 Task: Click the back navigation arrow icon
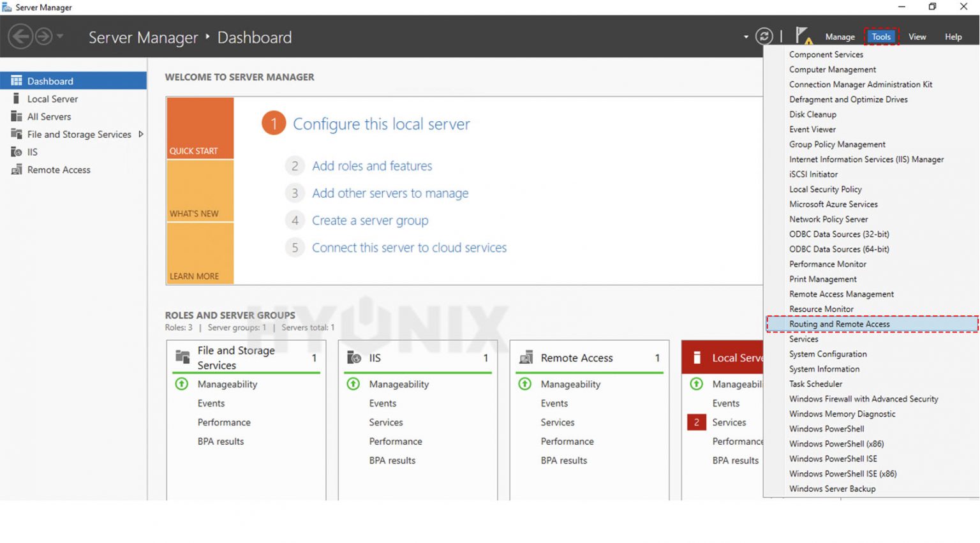20,37
